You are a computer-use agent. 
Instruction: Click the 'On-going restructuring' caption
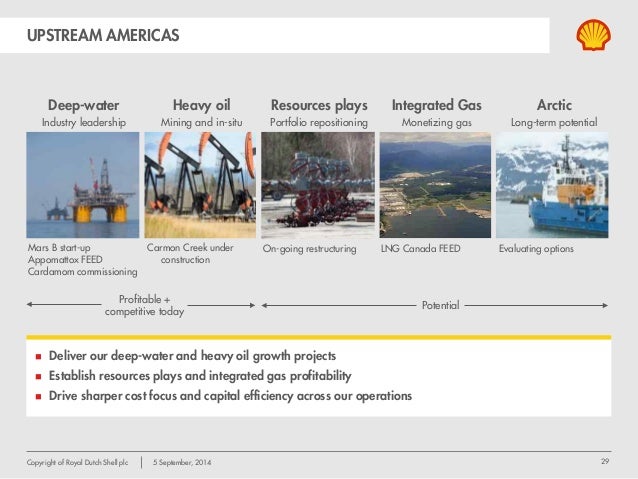[x=309, y=249]
